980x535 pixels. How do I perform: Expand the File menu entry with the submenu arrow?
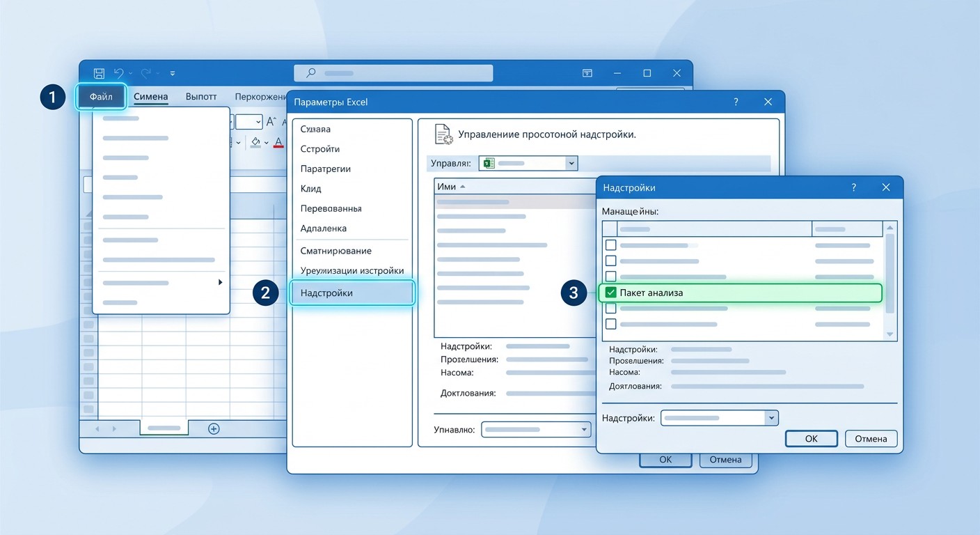coord(220,282)
